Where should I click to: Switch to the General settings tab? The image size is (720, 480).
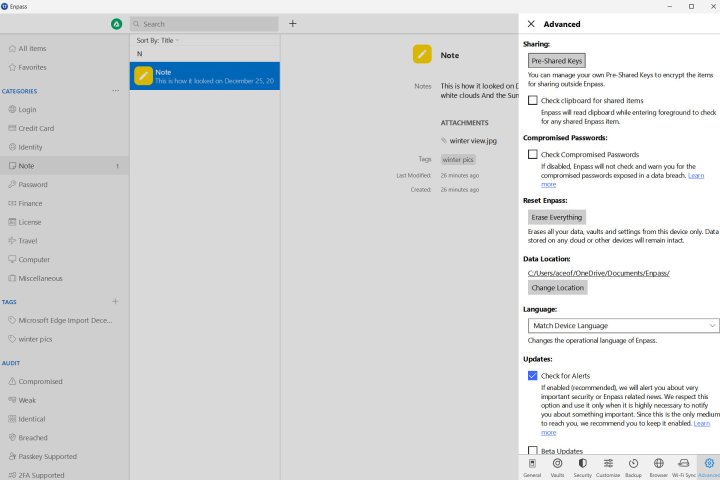click(x=532, y=466)
